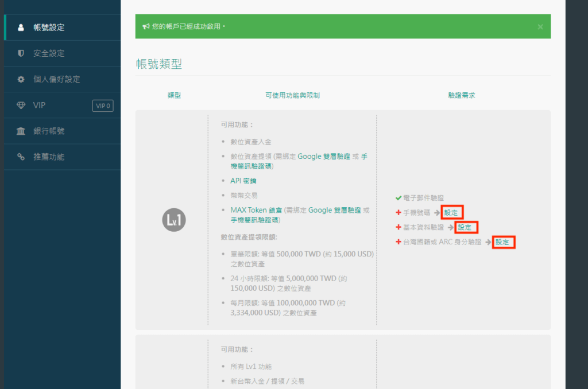Click 設定 for 台灣國籍或 ARC 身分驗證
The height and width of the screenshot is (389, 588).
click(x=502, y=242)
